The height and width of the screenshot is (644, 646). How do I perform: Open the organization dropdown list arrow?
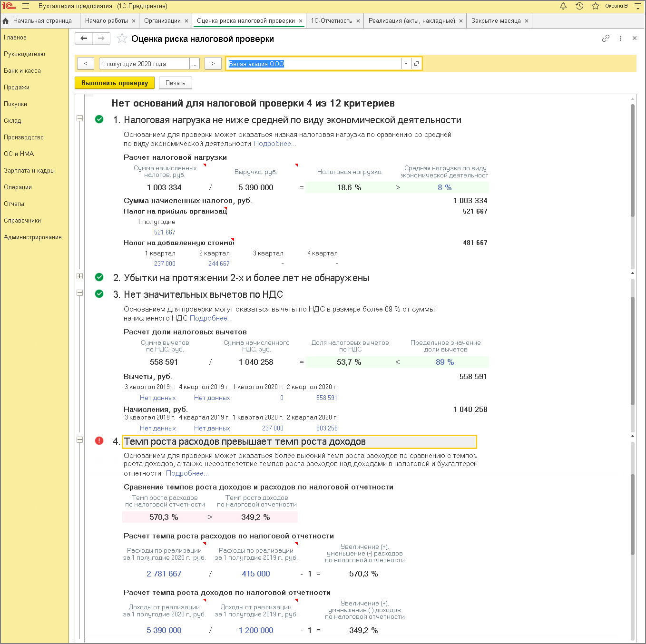406,64
